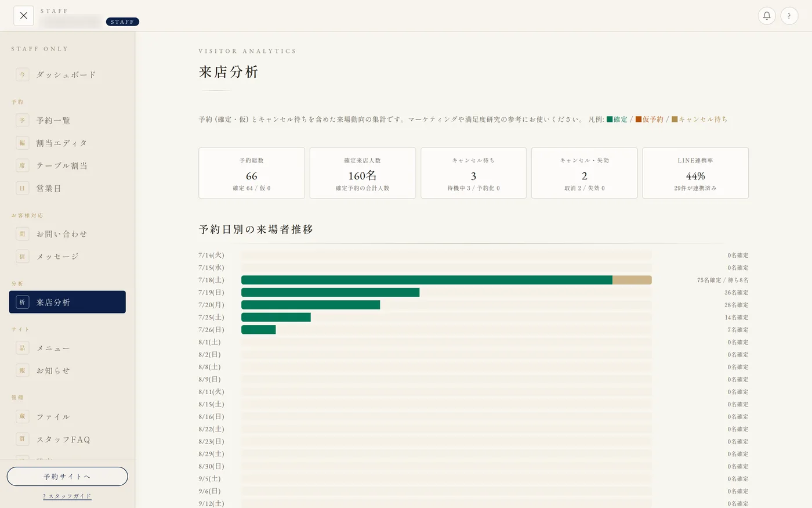The width and height of the screenshot is (812, 508).
Task: Click the ダッシュボード sidebar icon
Action: [22, 74]
